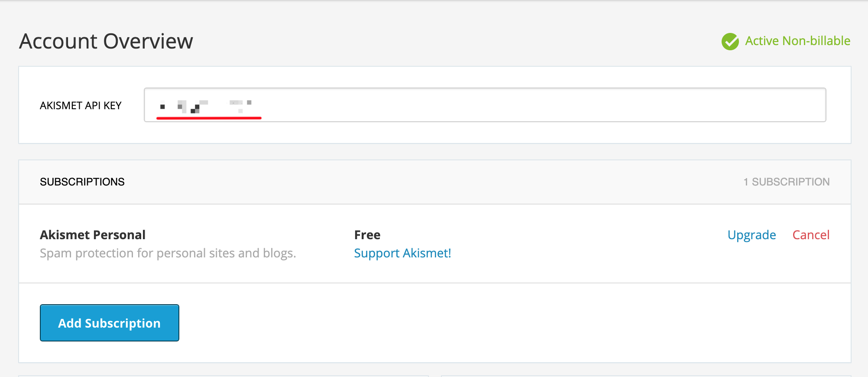This screenshot has width=868, height=377.
Task: Click the AKISMET API KEY label
Action: point(81,106)
